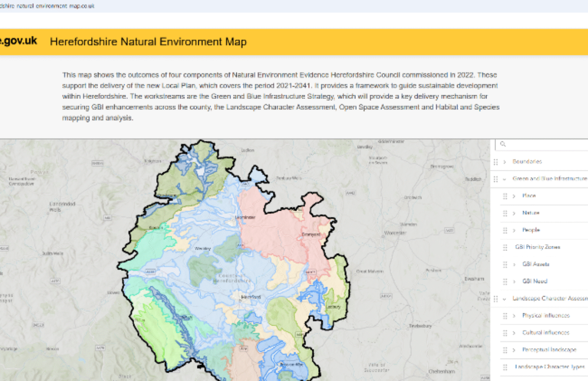Expand the GBI Need group
This screenshot has height=381, width=588.
pos(514,282)
